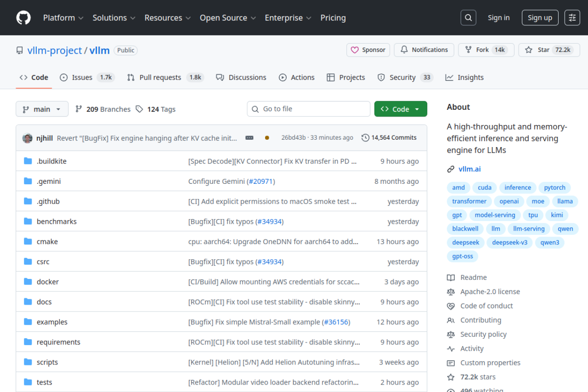Open the main branch dropdown
This screenshot has width=588, height=392.
(x=42, y=109)
